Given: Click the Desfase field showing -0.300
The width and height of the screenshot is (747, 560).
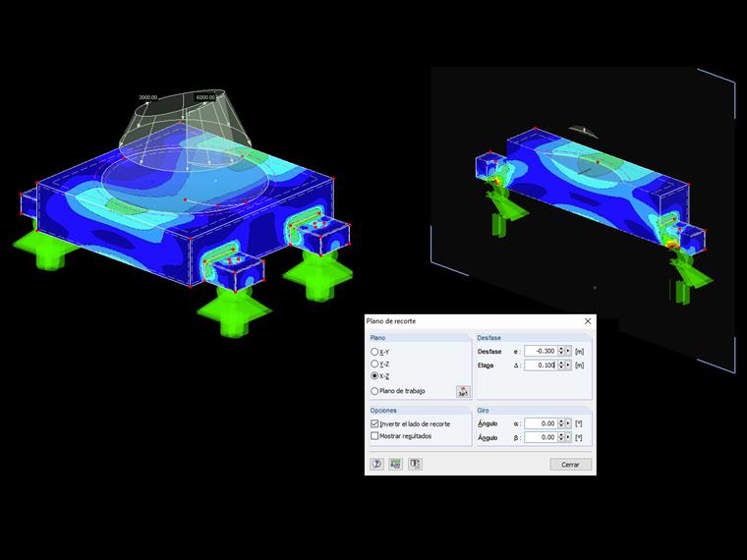Looking at the screenshot, I should pos(541,351).
